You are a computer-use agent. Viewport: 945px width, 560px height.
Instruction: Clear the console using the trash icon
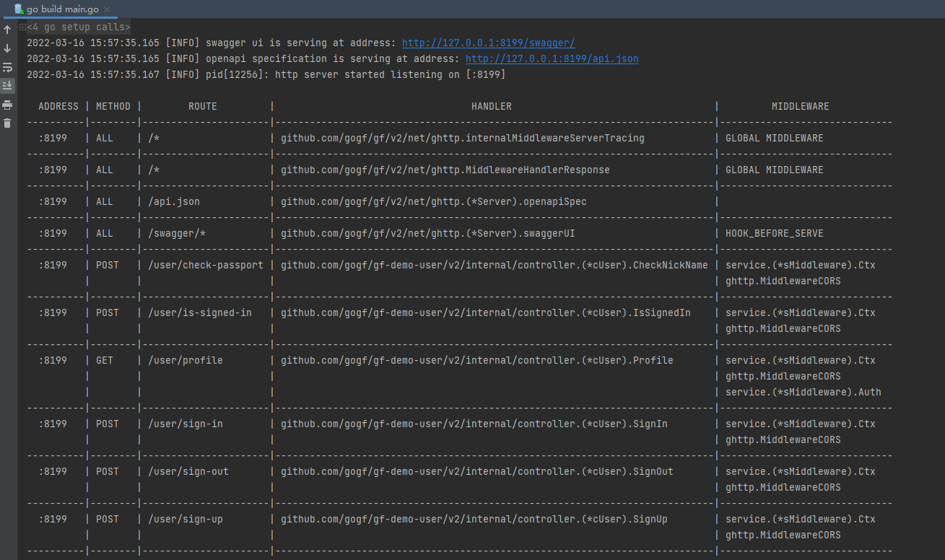[x=7, y=123]
